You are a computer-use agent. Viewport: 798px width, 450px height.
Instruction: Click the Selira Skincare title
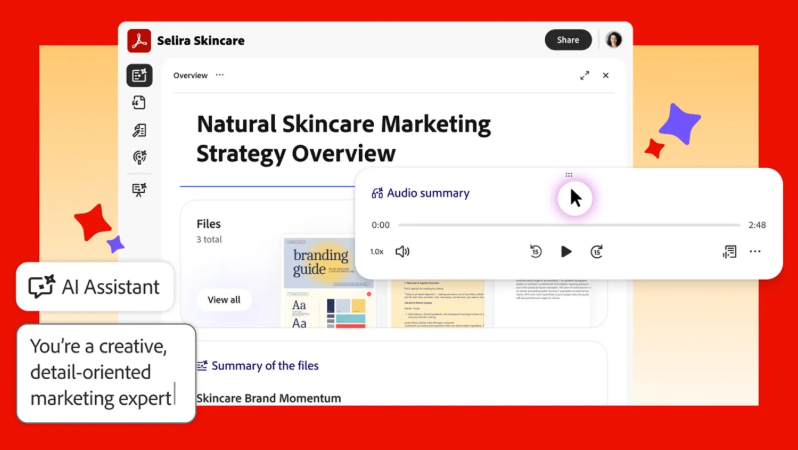point(201,40)
